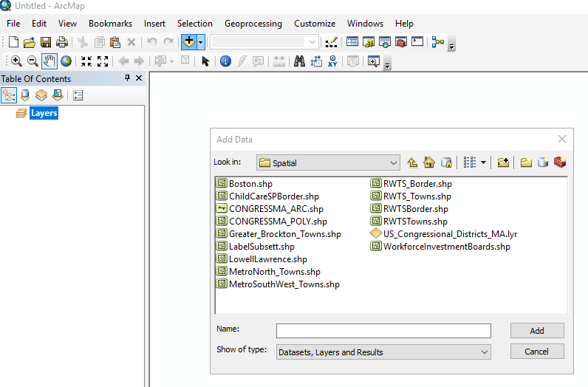Choose the Select Elements arrow tool

tap(205, 61)
